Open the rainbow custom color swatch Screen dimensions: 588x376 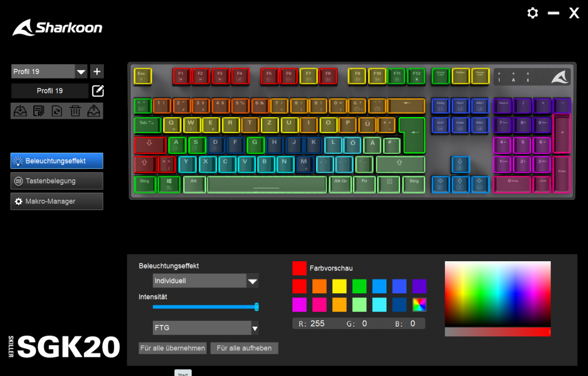pyautogui.click(x=419, y=305)
